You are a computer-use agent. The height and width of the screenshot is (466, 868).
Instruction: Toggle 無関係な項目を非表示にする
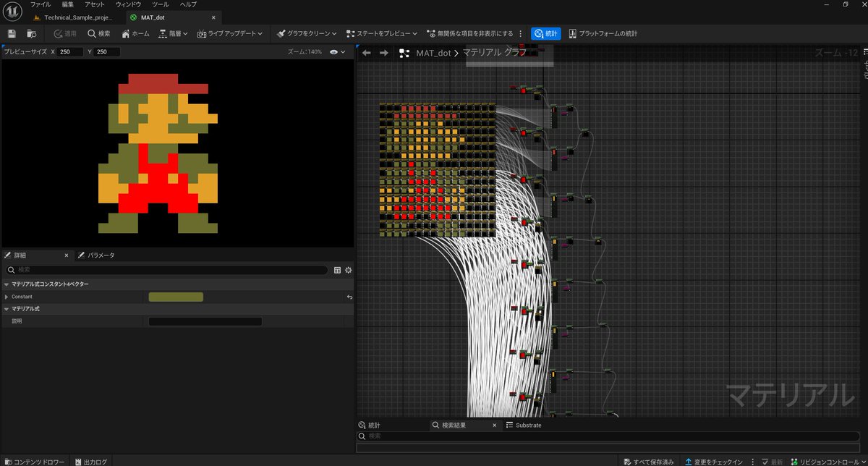point(470,33)
